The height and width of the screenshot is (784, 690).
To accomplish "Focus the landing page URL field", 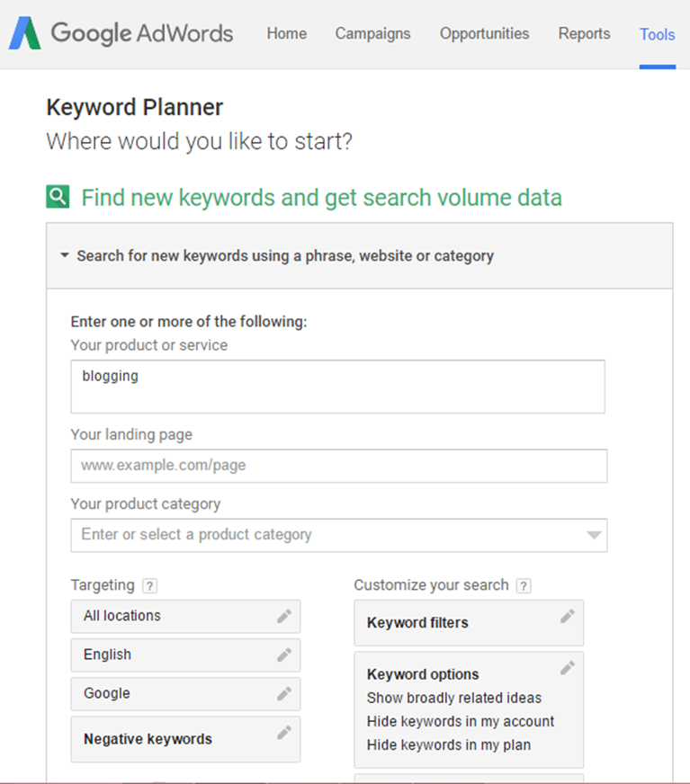I will coord(338,466).
